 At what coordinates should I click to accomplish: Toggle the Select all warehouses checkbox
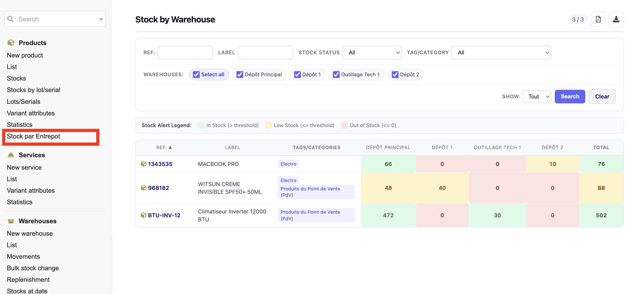tap(196, 75)
